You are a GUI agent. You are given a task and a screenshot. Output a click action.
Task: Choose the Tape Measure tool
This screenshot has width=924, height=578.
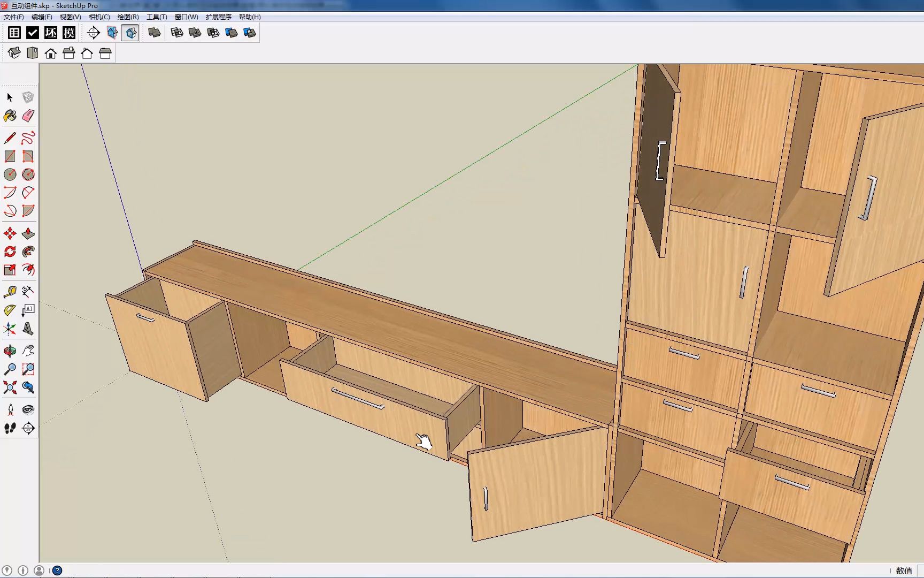click(10, 292)
